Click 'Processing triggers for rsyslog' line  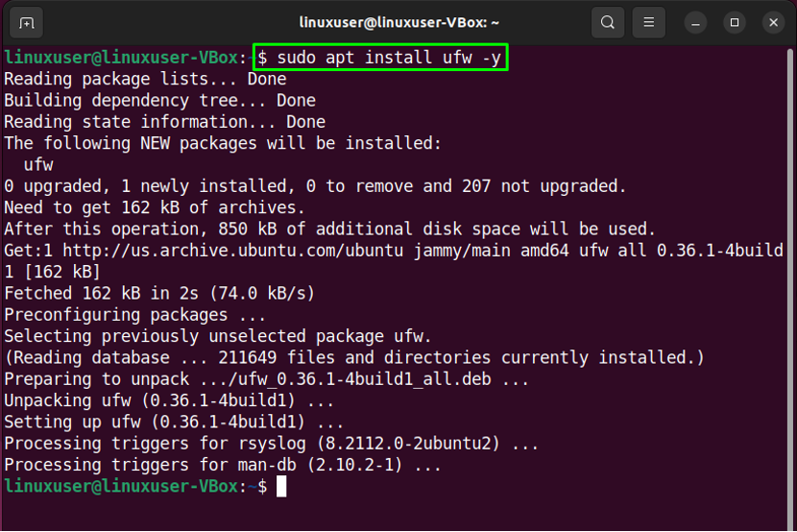pos(272,444)
